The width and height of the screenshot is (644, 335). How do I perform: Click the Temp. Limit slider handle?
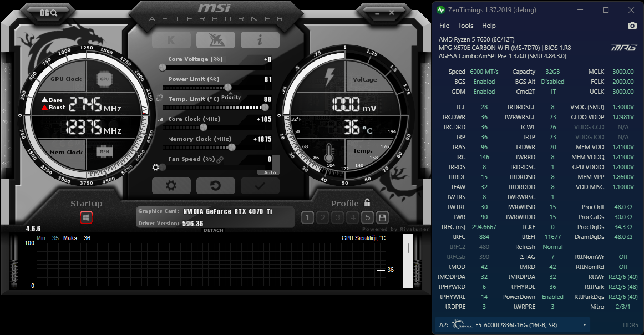pyautogui.click(x=265, y=108)
